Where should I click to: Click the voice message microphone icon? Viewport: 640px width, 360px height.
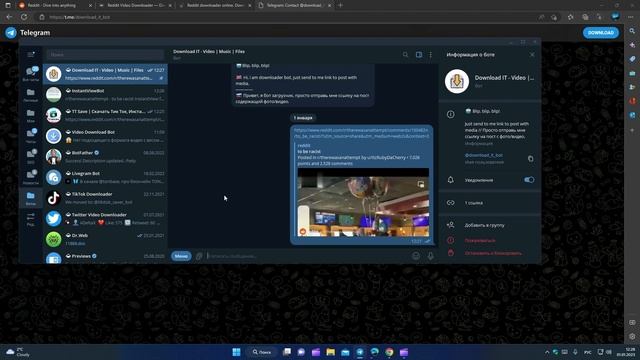[430, 256]
